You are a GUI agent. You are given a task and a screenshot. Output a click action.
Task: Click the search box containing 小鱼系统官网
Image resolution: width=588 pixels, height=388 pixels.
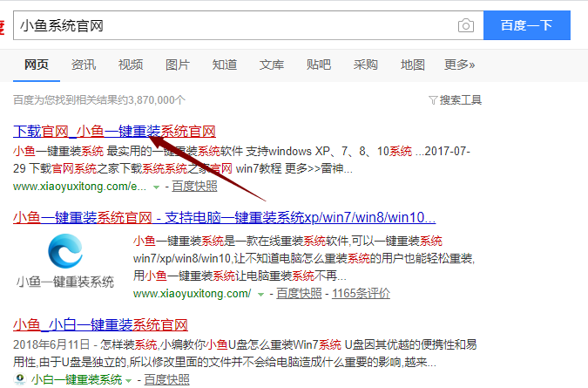pos(248,25)
